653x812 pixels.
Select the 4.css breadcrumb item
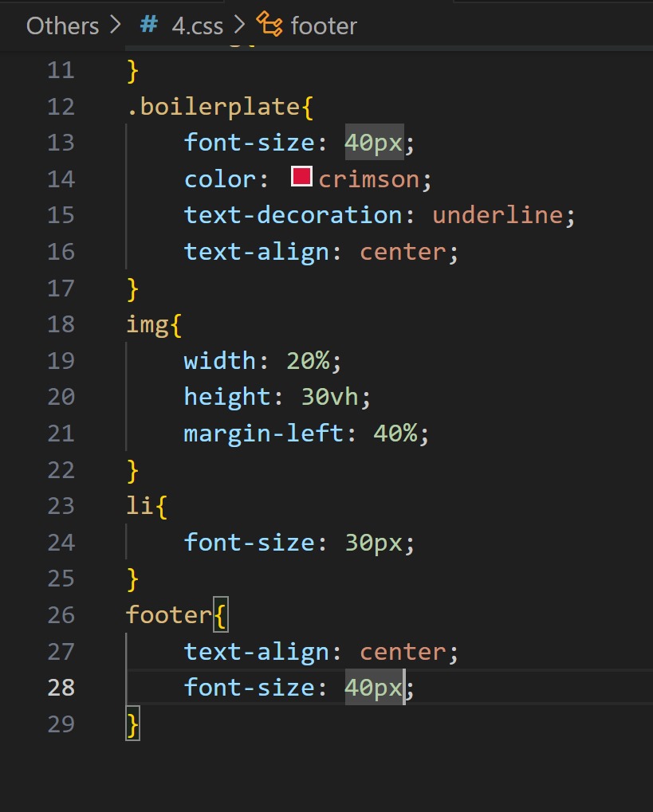[198, 25]
